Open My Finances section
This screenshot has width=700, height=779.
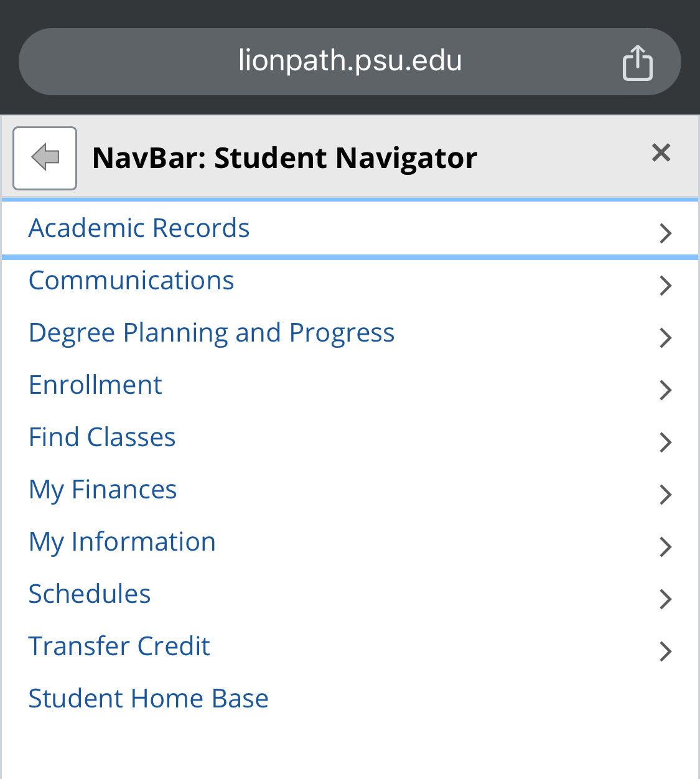[x=103, y=490]
